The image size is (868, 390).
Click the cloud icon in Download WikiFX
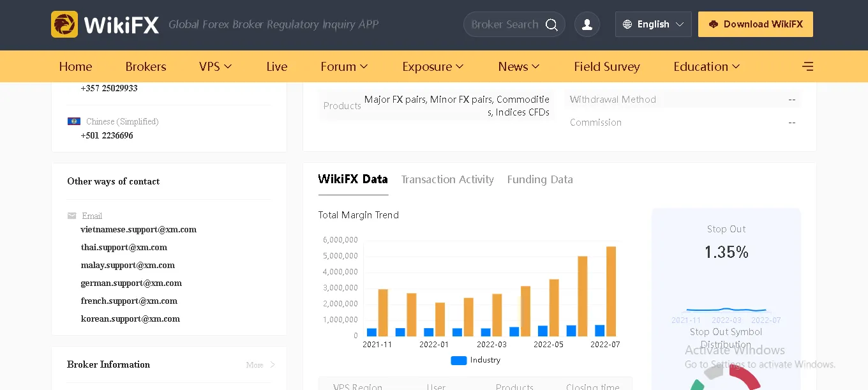pyautogui.click(x=714, y=24)
